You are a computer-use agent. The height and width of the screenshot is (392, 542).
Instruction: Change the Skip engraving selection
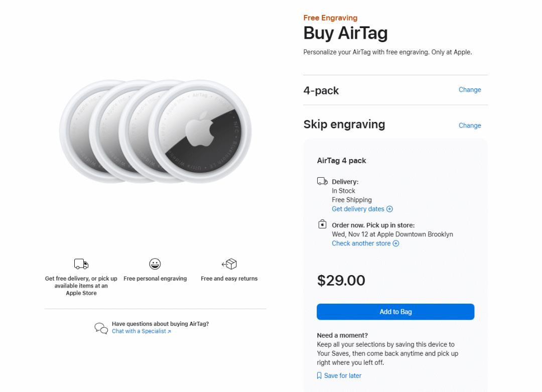470,125
